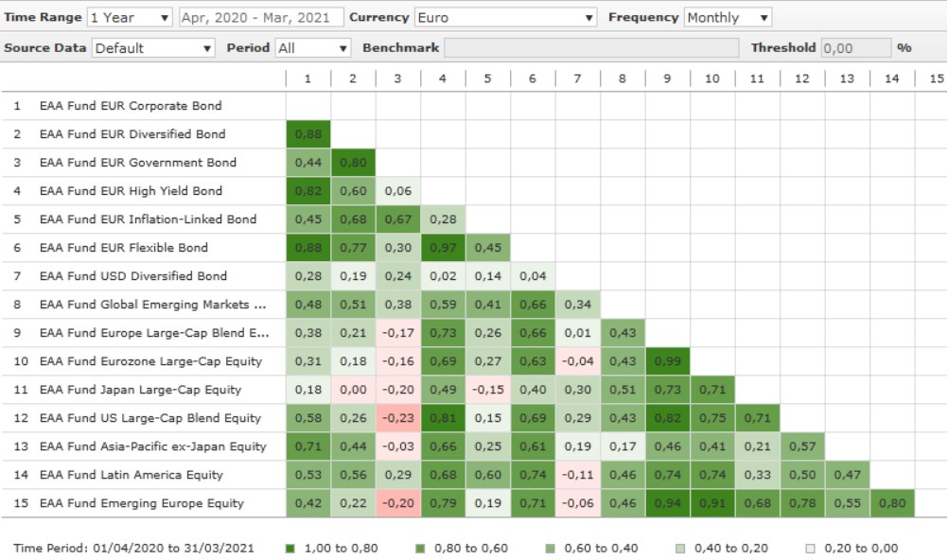Click the 0,99 correlation cell
The image size is (948, 560).
tap(667, 361)
